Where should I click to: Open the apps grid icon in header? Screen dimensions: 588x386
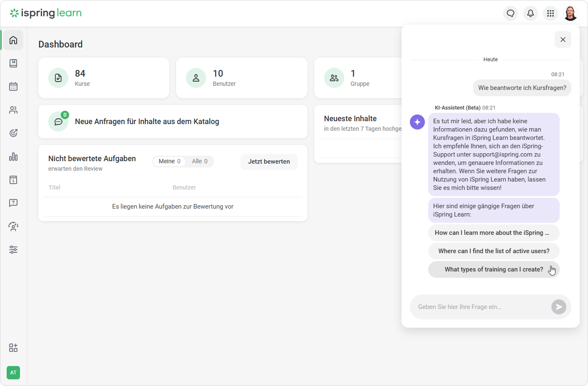tap(551, 13)
